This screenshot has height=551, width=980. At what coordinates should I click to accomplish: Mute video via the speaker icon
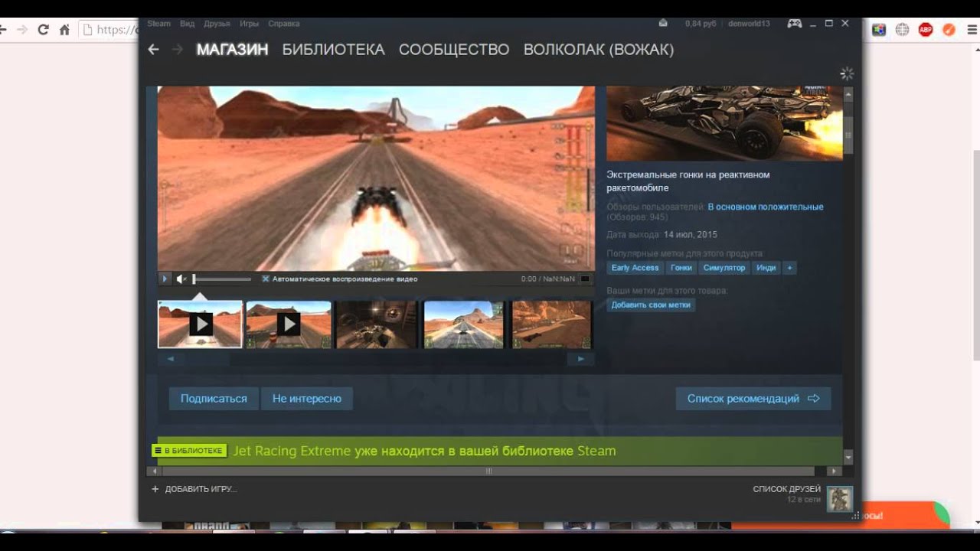[181, 279]
